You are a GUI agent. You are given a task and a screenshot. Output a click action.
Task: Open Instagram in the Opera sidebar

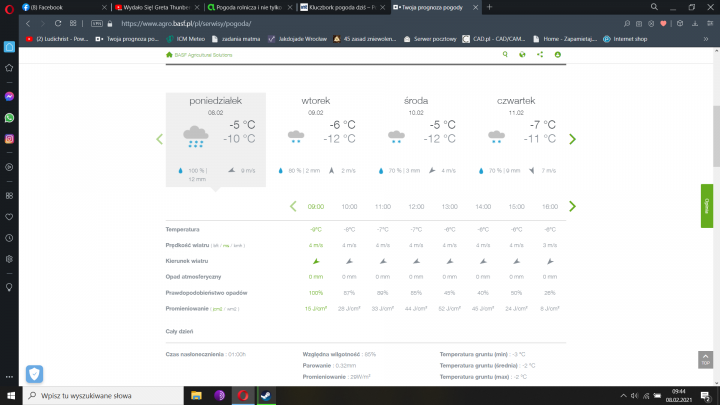coord(9,139)
